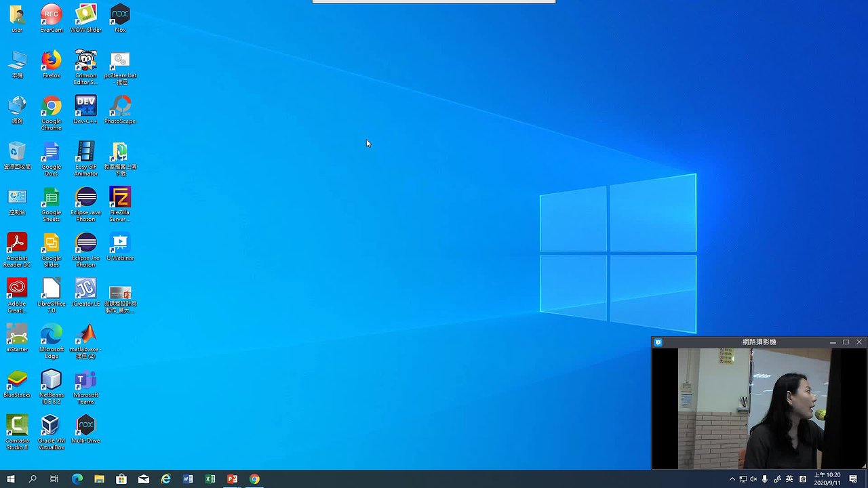The height and width of the screenshot is (488, 868).
Task: Select the PowerPoint file icon below U Webinar
Action: pyautogui.click(x=120, y=298)
